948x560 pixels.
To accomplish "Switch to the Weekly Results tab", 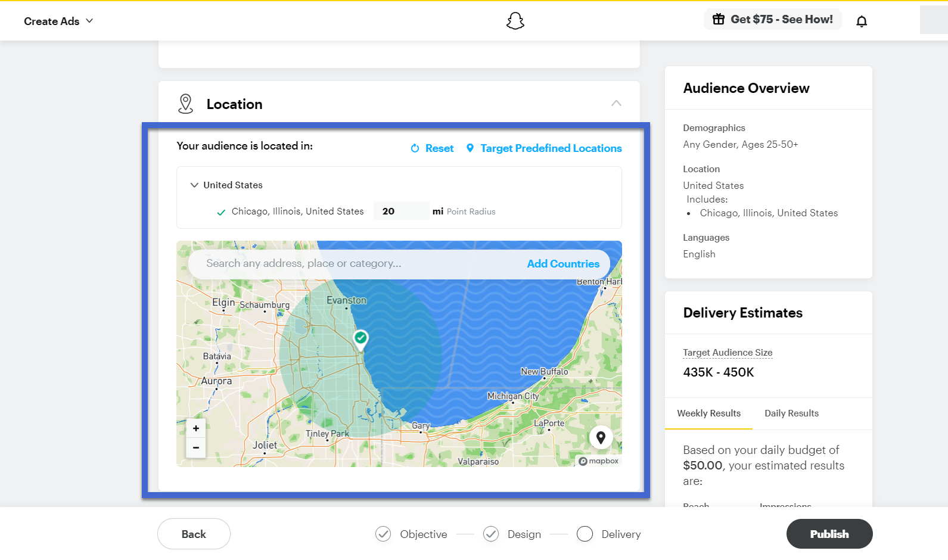I will pyautogui.click(x=708, y=413).
